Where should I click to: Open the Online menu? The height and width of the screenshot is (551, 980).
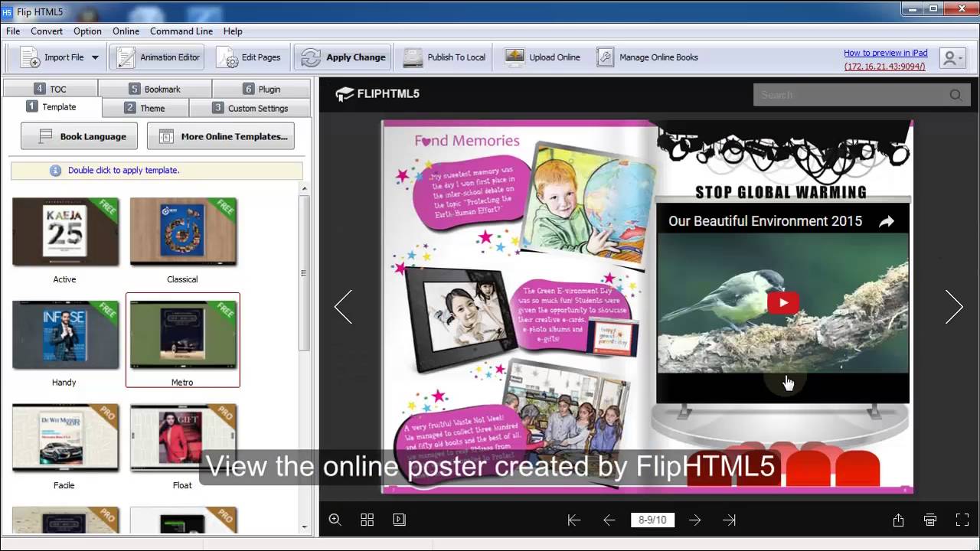point(126,31)
